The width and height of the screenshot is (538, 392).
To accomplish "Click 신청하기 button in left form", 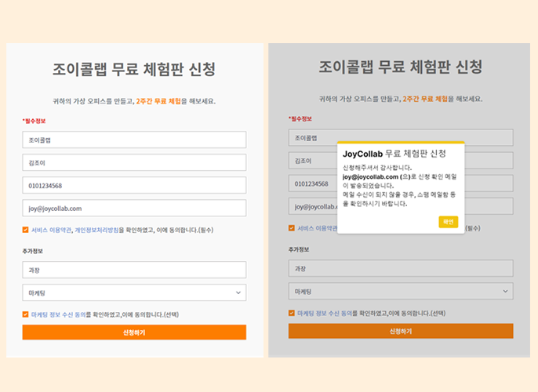I will (134, 332).
